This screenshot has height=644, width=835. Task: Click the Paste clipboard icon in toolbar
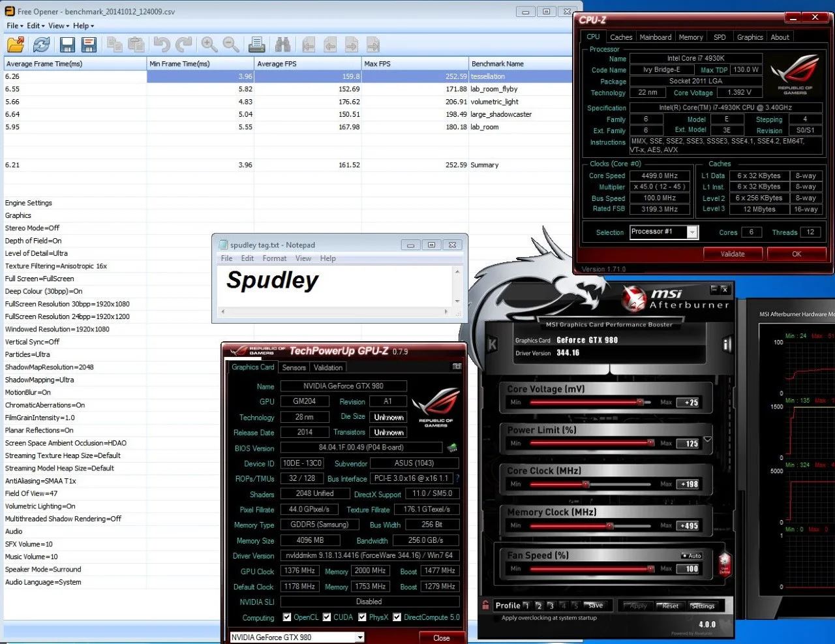(136, 44)
